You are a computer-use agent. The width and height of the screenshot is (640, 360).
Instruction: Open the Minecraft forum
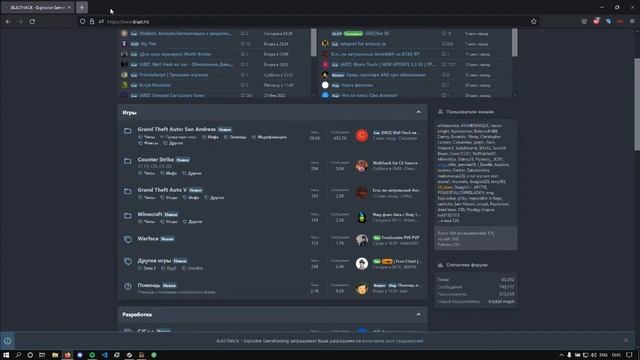150,214
